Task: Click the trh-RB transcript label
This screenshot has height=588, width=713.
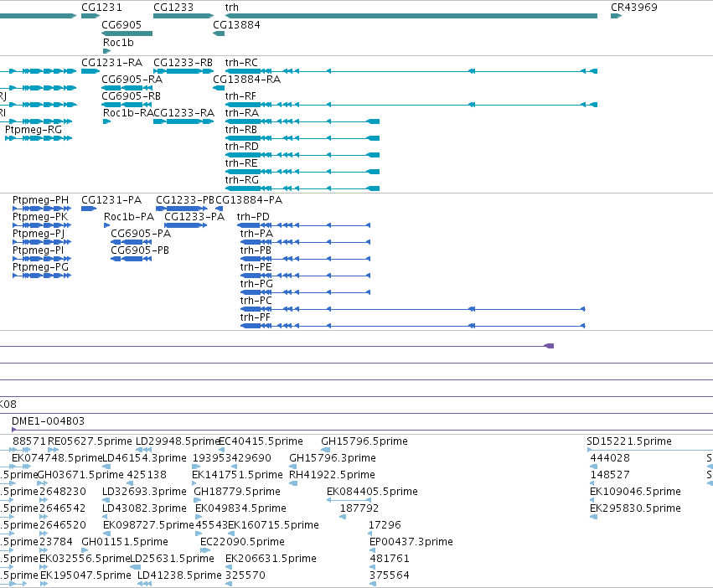Action: click(x=241, y=130)
